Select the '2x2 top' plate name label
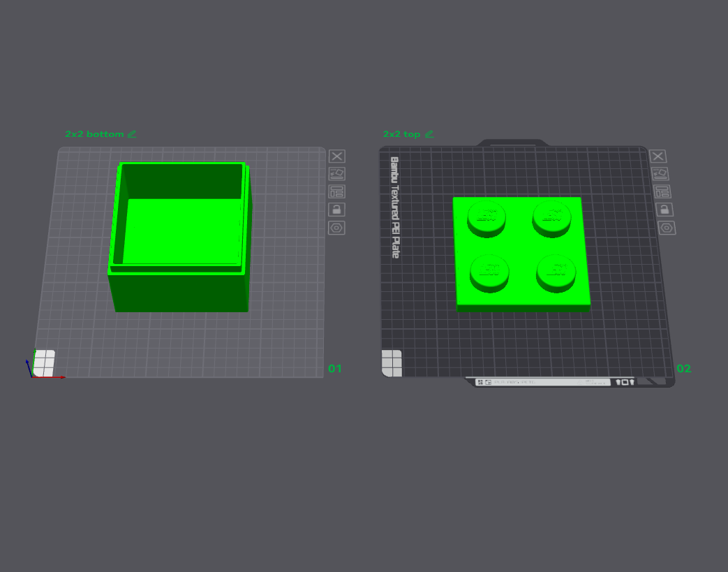This screenshot has height=572, width=728. click(x=401, y=134)
